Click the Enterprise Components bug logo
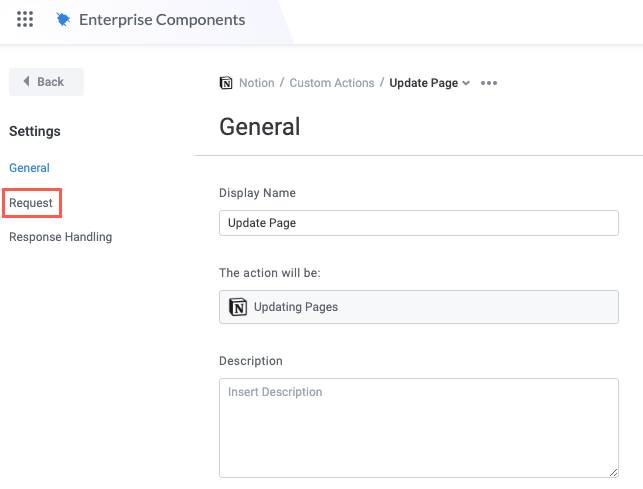This screenshot has height=489, width=643. [x=63, y=19]
